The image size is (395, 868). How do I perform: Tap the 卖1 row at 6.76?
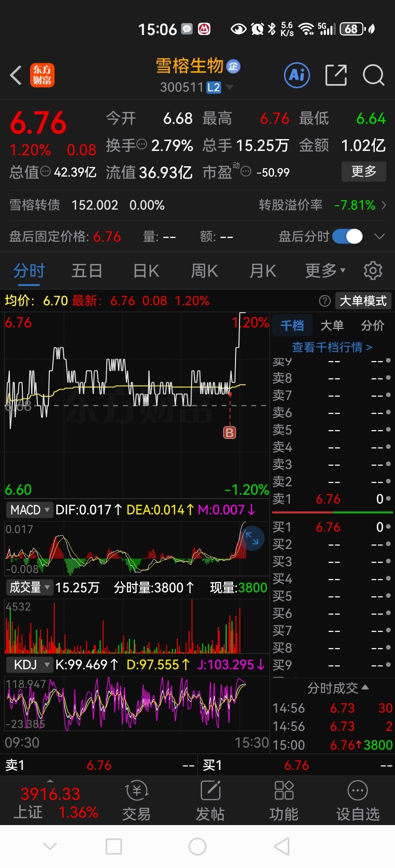click(x=332, y=499)
